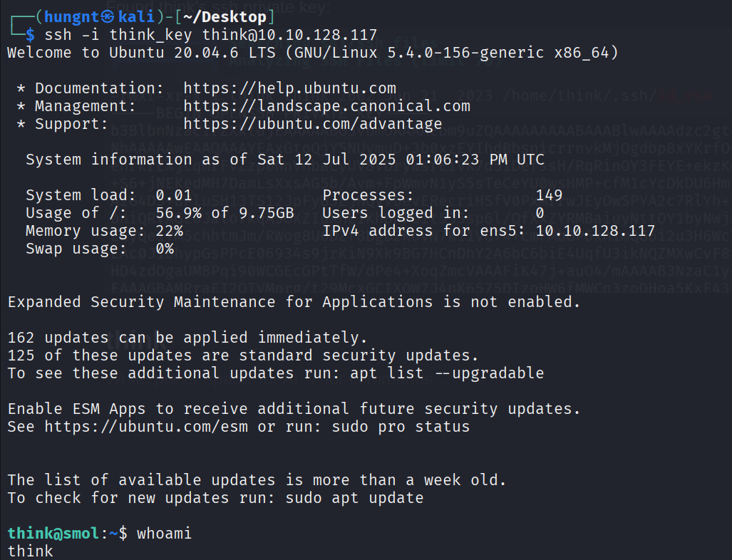Click the Processes count 149
This screenshot has width=732, height=560.
click(550, 195)
